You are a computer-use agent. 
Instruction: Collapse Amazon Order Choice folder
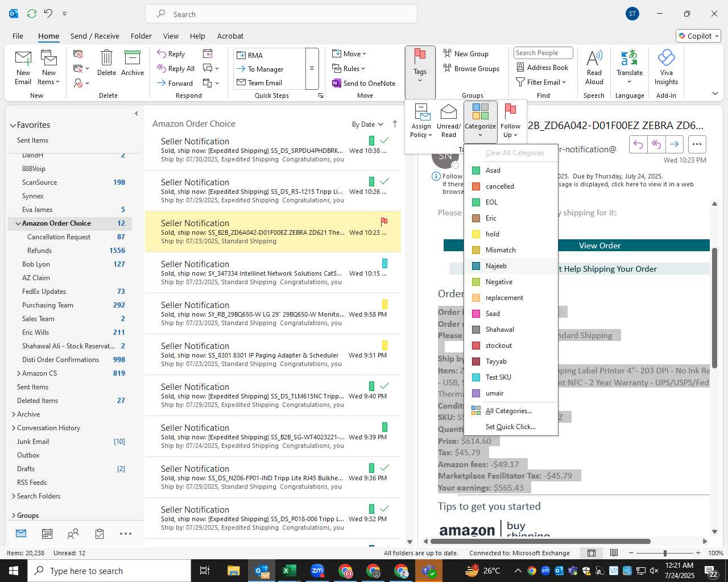(x=18, y=223)
